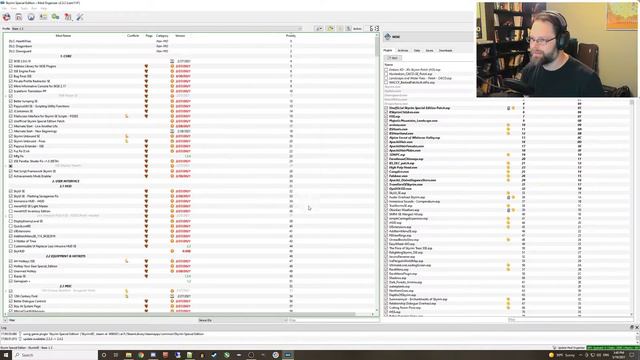Screen dimensions: 640x360
Task: Focus the mod list filter text field
Action: point(333,320)
